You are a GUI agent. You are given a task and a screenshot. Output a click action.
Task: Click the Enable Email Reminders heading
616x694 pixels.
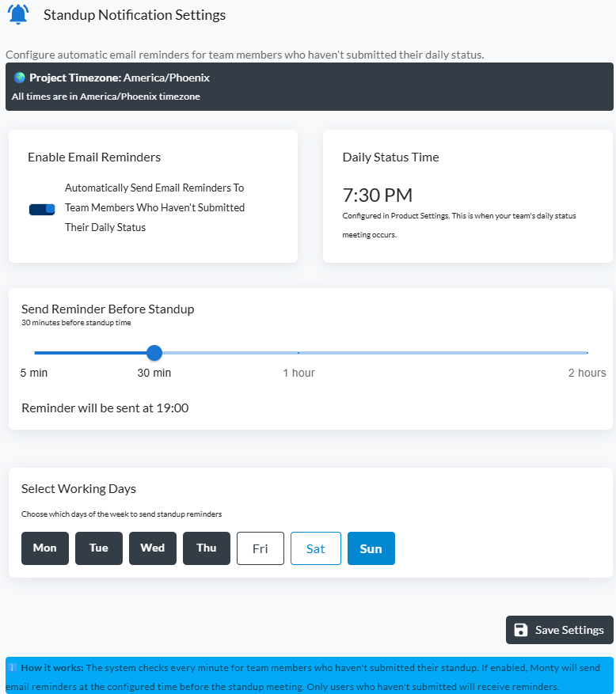pyautogui.click(x=94, y=157)
